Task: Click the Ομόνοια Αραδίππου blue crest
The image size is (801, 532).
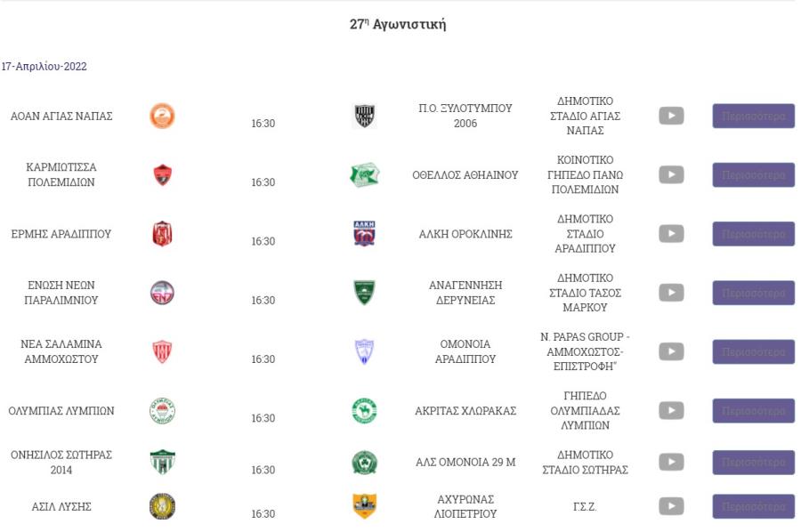Action: click(x=364, y=351)
